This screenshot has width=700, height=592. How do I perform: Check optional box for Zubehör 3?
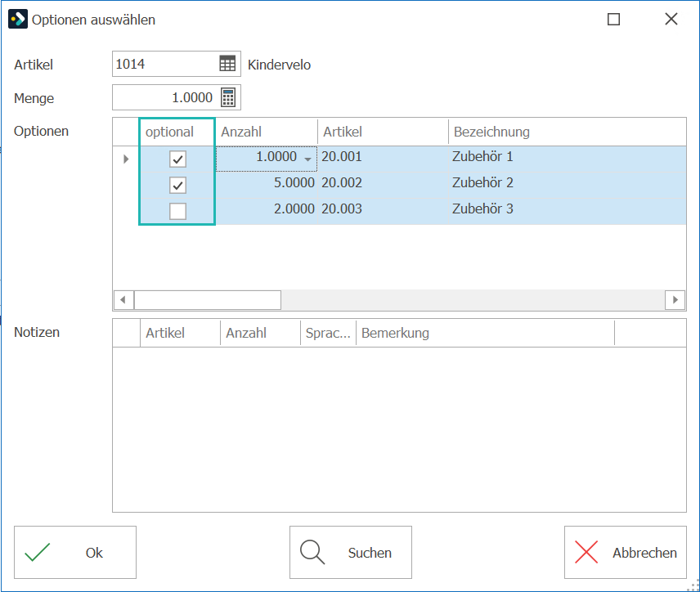177,211
